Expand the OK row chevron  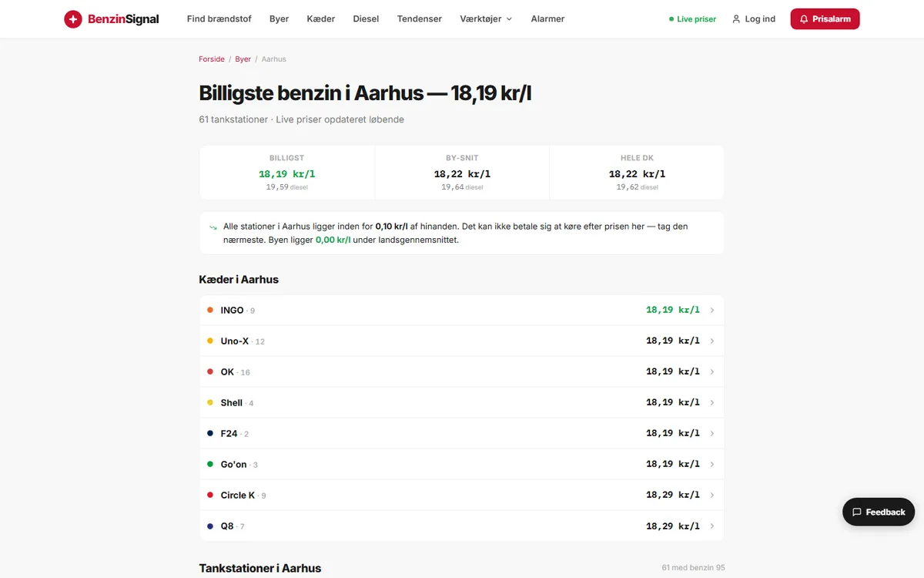pyautogui.click(x=711, y=372)
